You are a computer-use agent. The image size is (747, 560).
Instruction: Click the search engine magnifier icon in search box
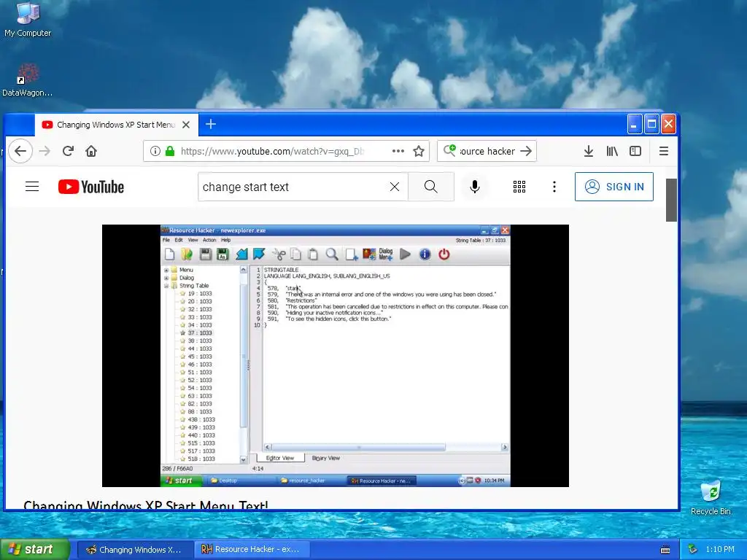pos(449,151)
